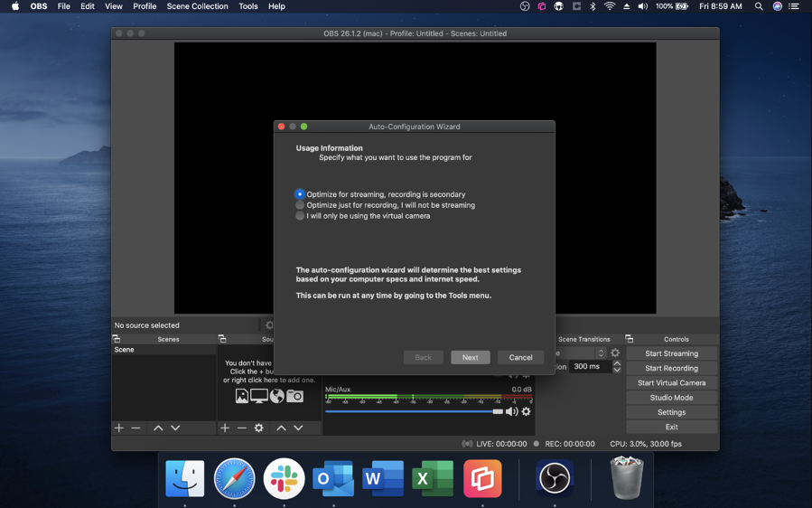The height and width of the screenshot is (508, 812).
Task: Open Microsoft Outlook from the Dock
Action: [333, 478]
